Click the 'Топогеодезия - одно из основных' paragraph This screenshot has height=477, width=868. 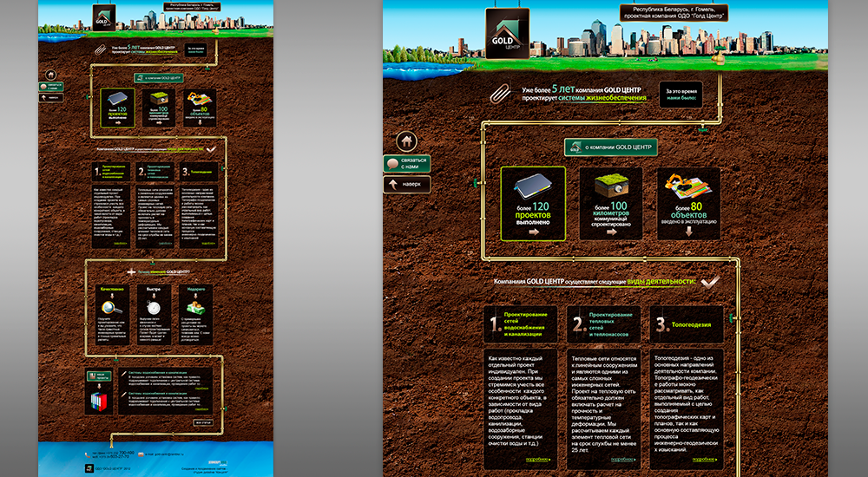click(x=687, y=404)
